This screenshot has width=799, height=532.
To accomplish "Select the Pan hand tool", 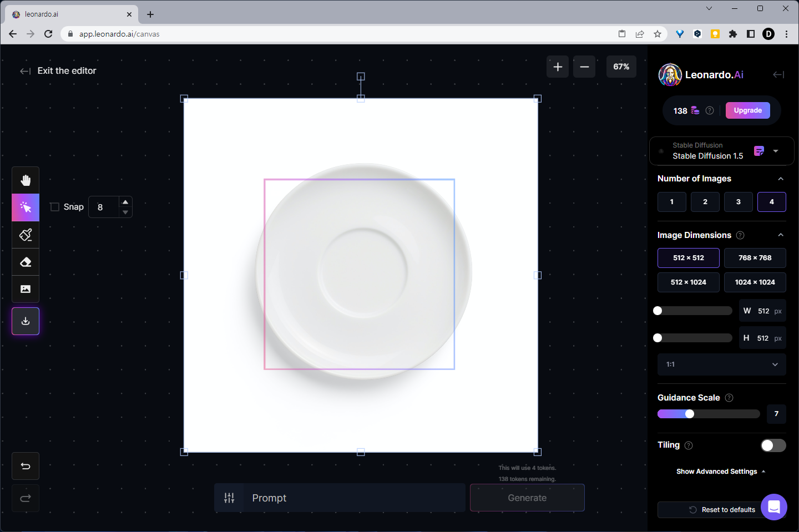I will pos(26,180).
